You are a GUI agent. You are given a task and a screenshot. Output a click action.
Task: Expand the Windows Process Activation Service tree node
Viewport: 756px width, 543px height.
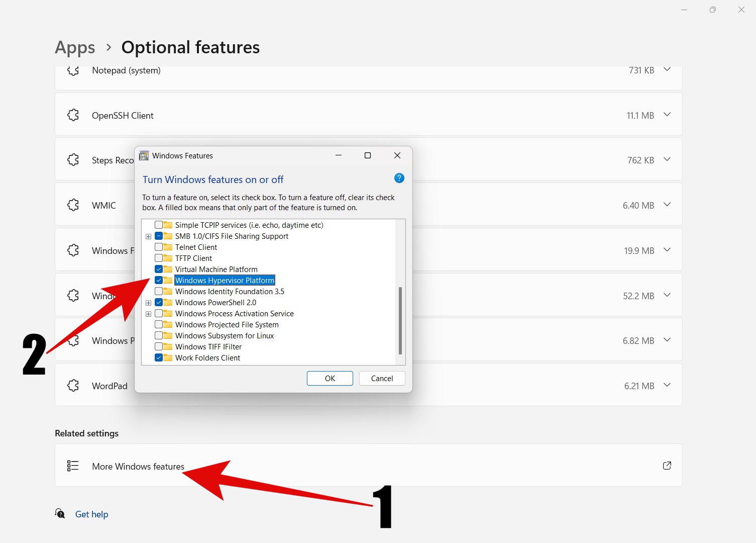tap(148, 314)
